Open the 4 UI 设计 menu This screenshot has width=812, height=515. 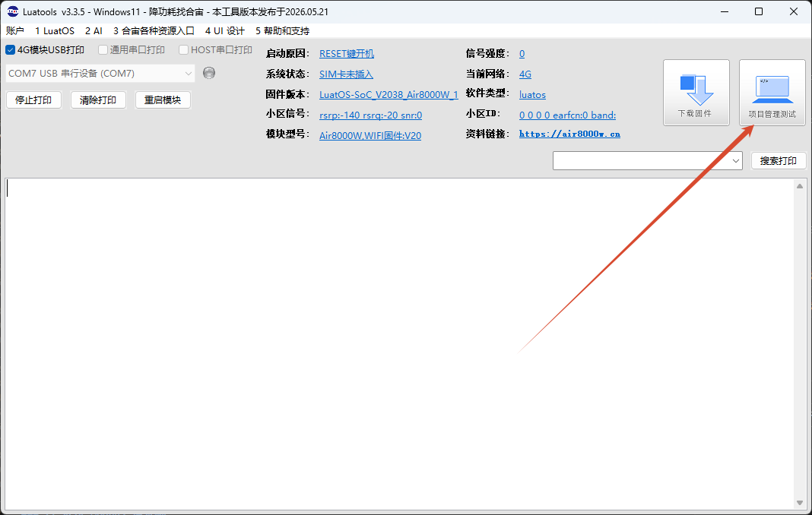click(x=225, y=31)
